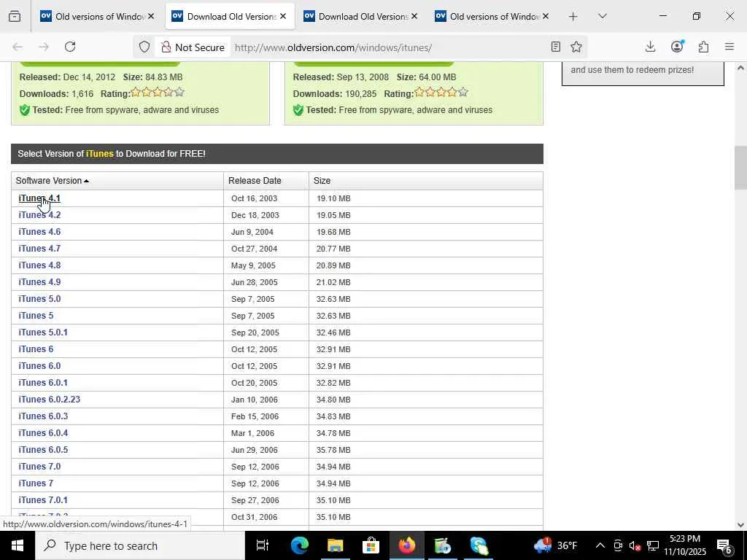Open iTunes 6.0.5 link
Image resolution: width=747 pixels, height=560 pixels.
point(43,449)
